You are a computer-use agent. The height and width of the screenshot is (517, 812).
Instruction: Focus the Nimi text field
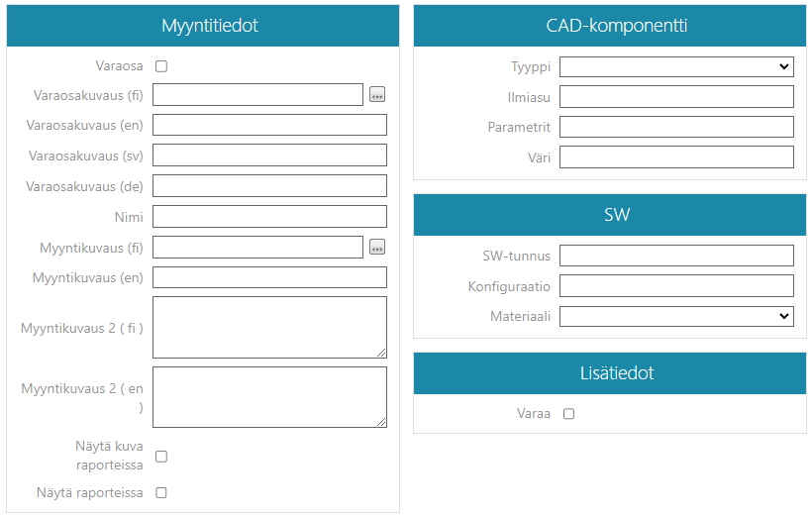pos(269,217)
